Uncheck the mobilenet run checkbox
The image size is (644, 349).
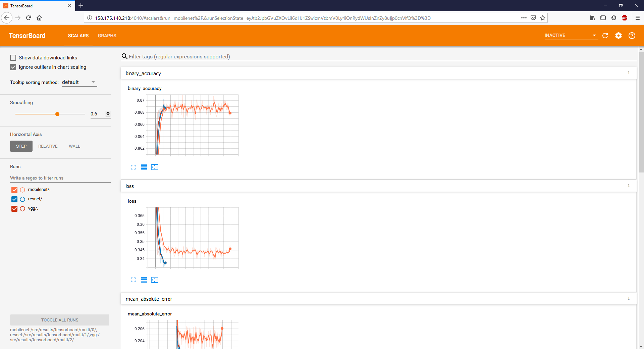(x=14, y=190)
